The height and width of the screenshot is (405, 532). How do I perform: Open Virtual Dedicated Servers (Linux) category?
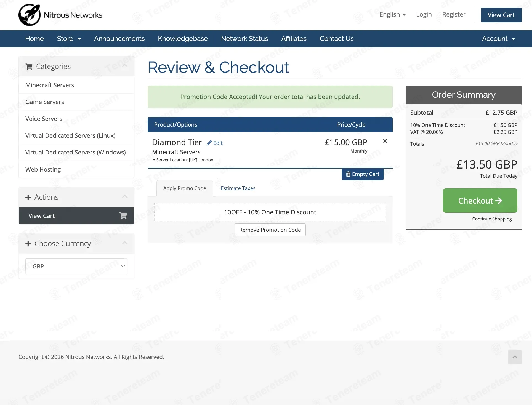click(x=76, y=135)
